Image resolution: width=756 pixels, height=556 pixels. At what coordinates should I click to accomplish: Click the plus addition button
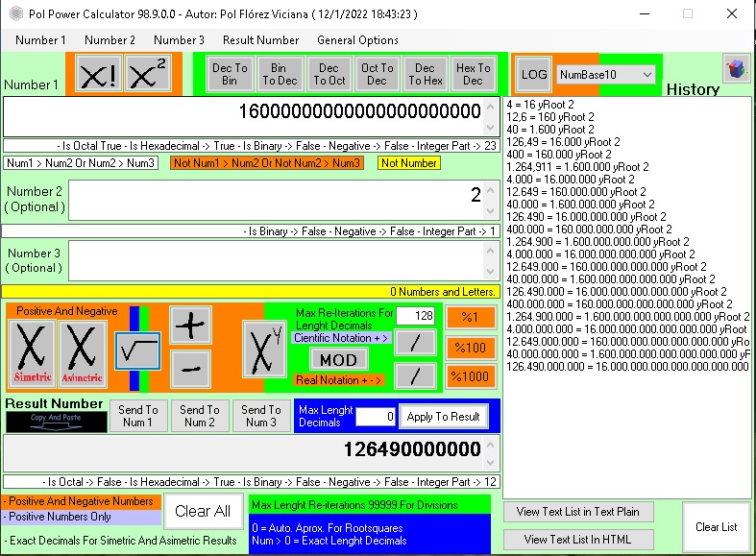coord(190,326)
